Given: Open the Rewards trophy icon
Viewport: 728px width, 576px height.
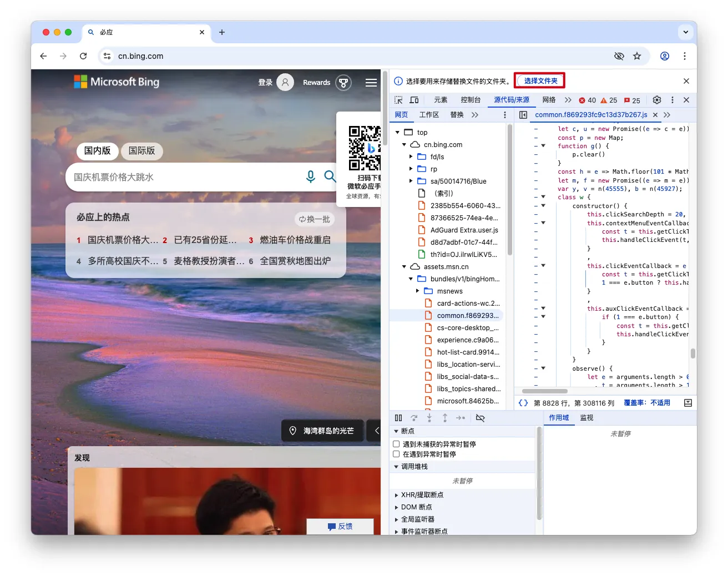Looking at the screenshot, I should pyautogui.click(x=343, y=83).
